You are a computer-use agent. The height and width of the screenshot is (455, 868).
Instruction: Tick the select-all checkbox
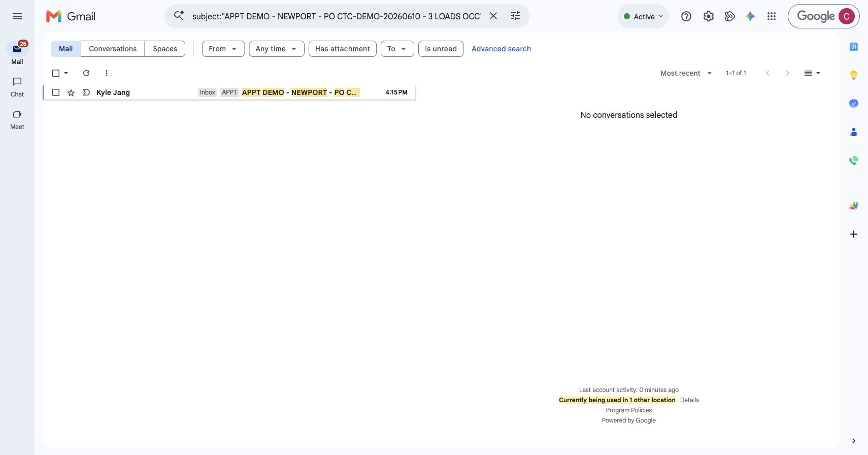(56, 73)
